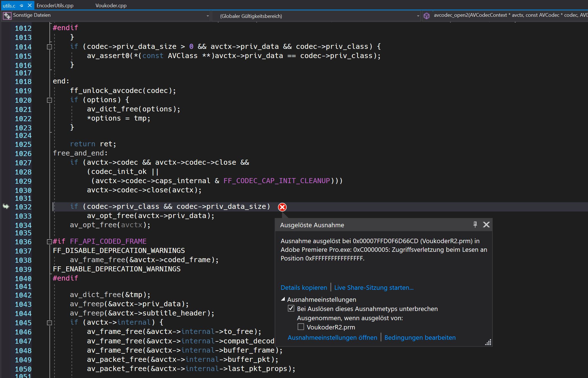This screenshot has height=378, width=588.
Task: Click the 'Details kopieren' link
Action: point(304,288)
